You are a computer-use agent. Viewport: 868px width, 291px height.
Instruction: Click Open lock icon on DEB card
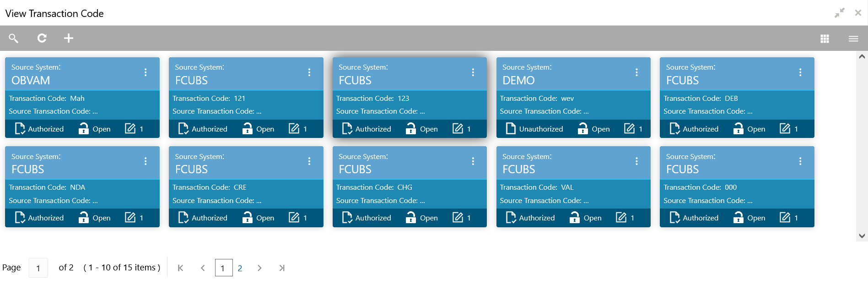[x=738, y=129]
